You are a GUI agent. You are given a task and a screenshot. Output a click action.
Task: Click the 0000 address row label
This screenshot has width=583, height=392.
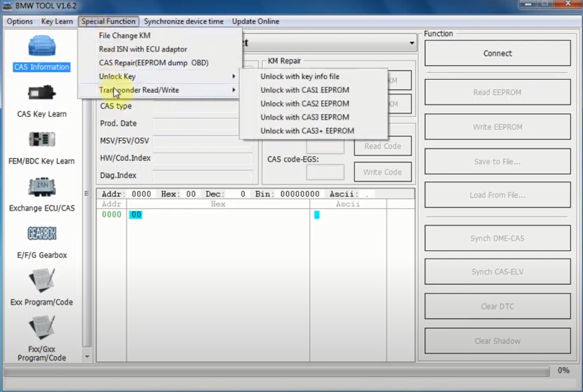[x=111, y=214]
